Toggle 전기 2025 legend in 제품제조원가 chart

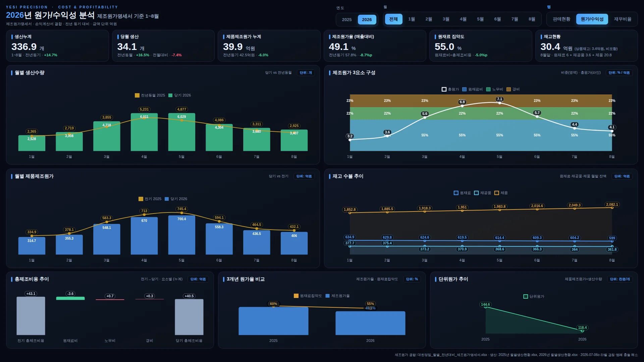click(150, 199)
